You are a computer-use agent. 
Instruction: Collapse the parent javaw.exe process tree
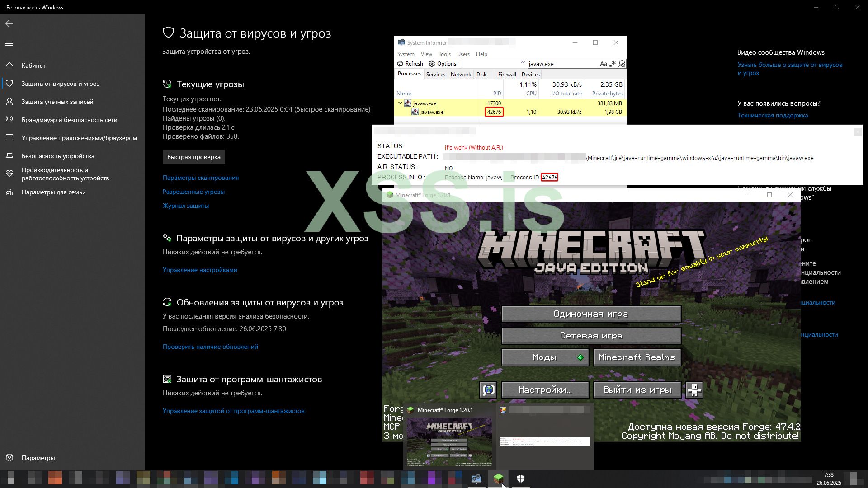point(400,103)
